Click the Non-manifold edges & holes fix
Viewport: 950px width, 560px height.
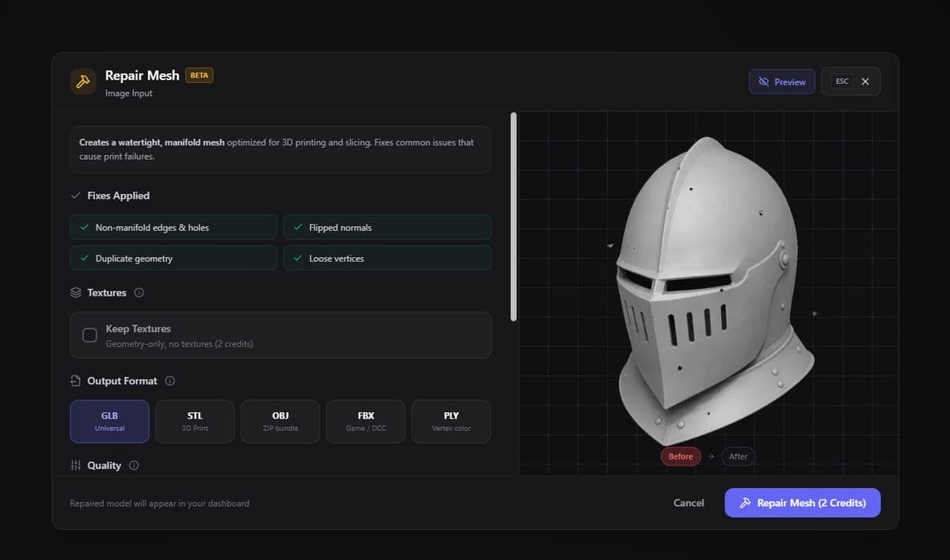click(173, 227)
